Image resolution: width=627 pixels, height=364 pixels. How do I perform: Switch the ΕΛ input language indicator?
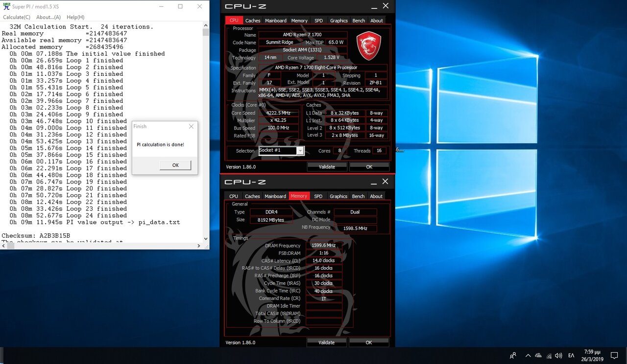pyautogui.click(x=571, y=356)
